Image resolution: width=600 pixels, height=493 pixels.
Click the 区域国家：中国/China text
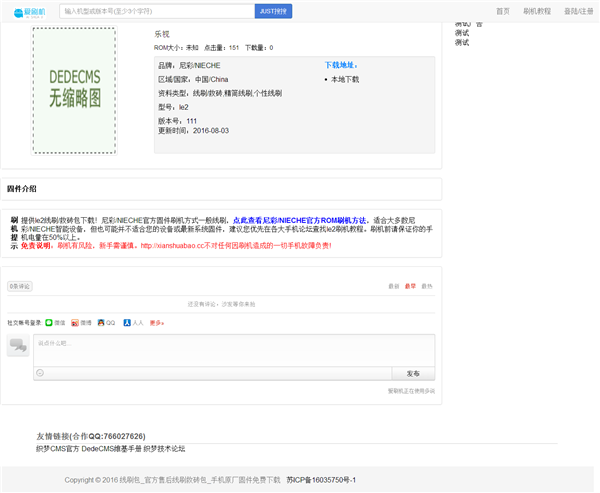(x=193, y=79)
